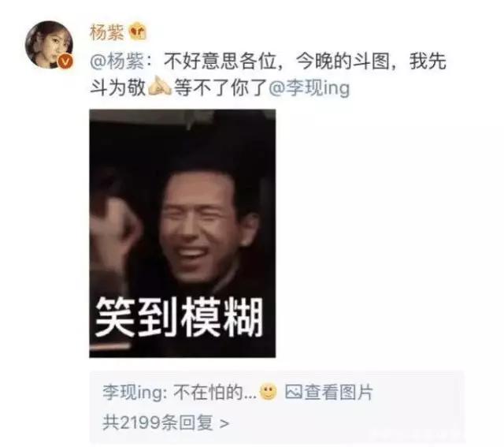Click the orange V verified badge

tap(65, 61)
